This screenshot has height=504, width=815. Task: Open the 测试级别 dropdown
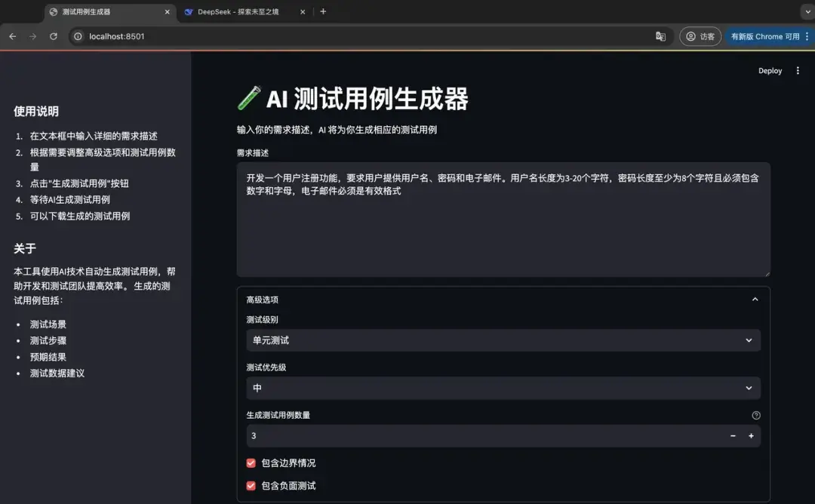pos(503,340)
